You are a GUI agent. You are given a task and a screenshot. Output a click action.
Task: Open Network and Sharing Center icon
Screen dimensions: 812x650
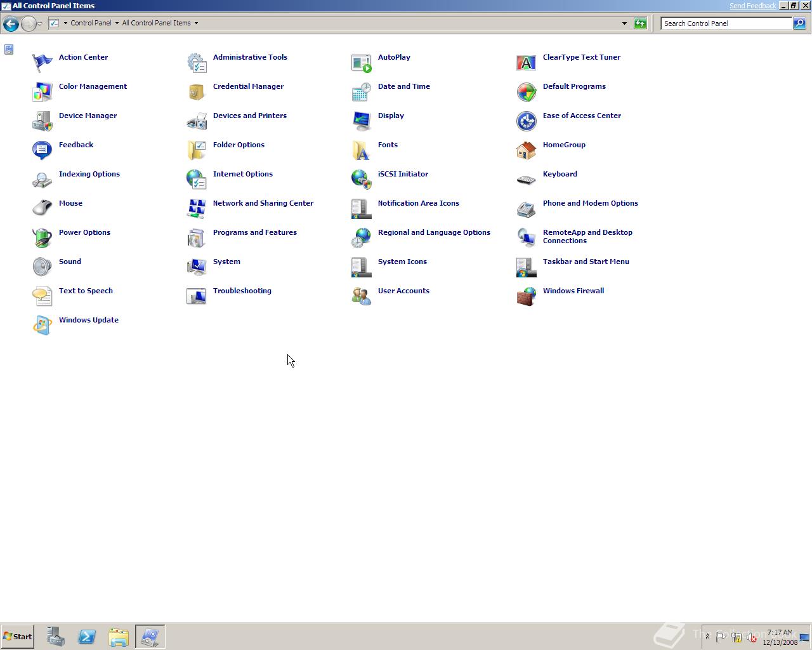[197, 208]
